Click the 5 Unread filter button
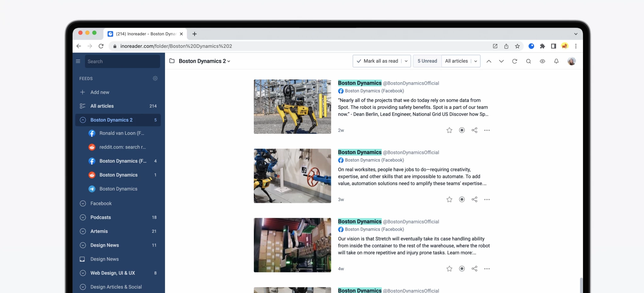 tap(427, 61)
